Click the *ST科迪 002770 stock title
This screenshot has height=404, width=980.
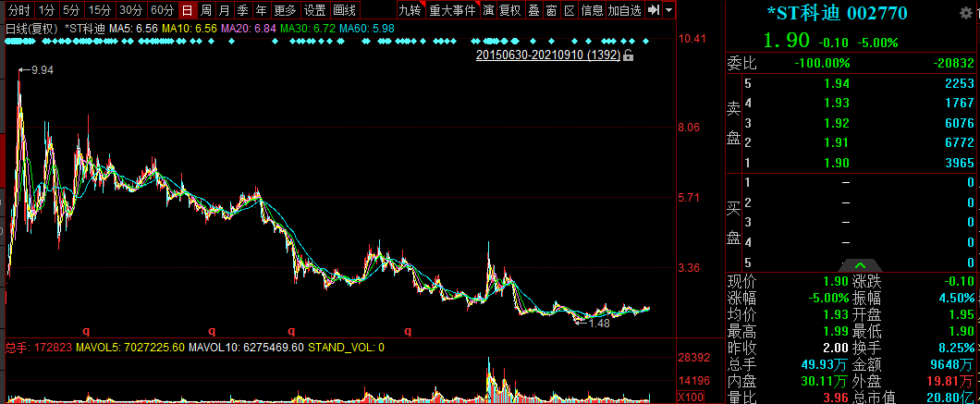pyautogui.click(x=838, y=13)
